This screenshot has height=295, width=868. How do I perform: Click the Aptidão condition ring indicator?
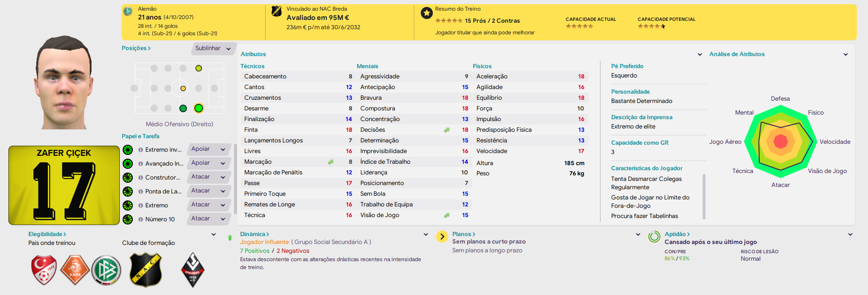(654, 237)
